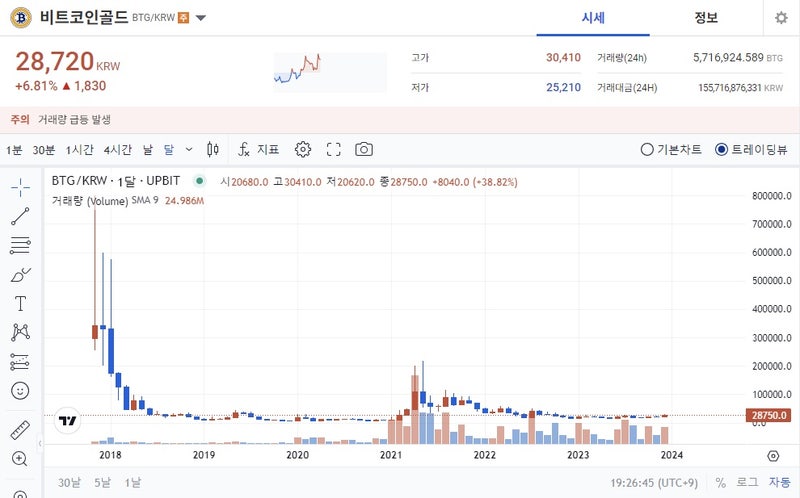This screenshot has width=800, height=498.
Task: Select the 30분 interval
Action: (43, 150)
